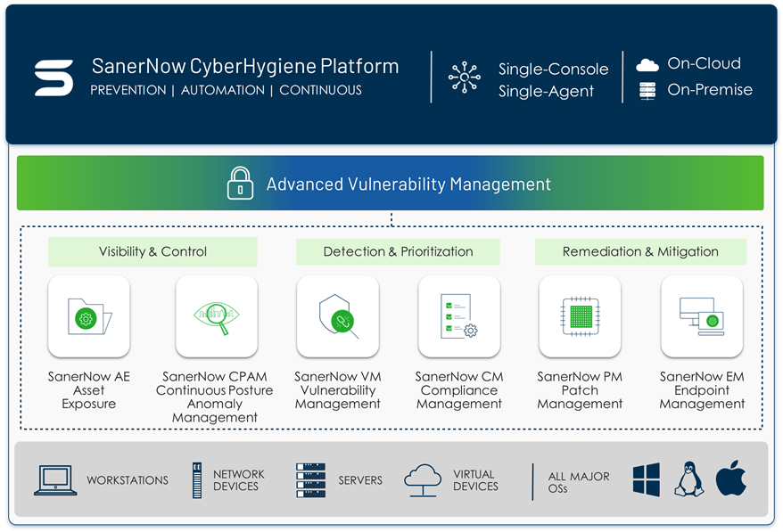Open the SanerNow AE Asset Exposure icon

click(x=89, y=316)
